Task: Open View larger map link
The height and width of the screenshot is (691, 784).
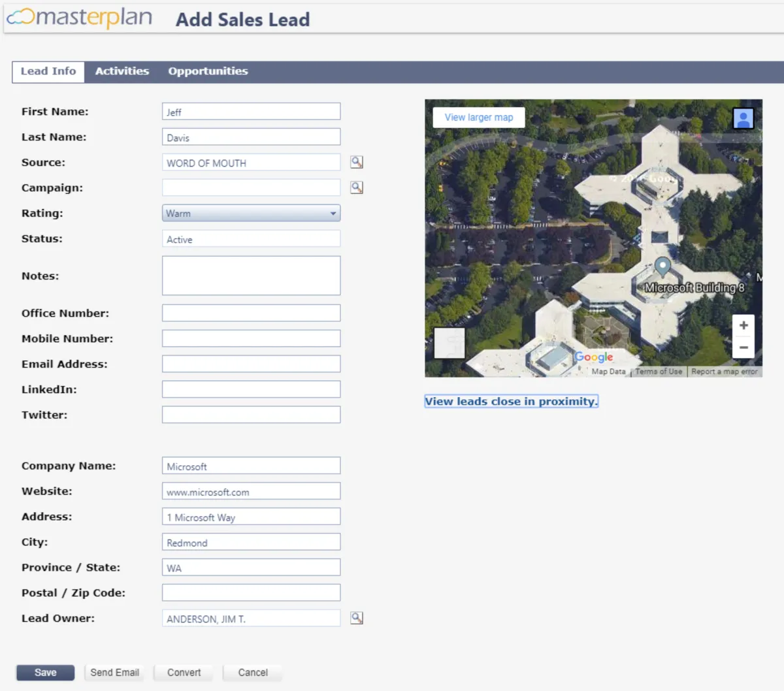Action: (479, 118)
